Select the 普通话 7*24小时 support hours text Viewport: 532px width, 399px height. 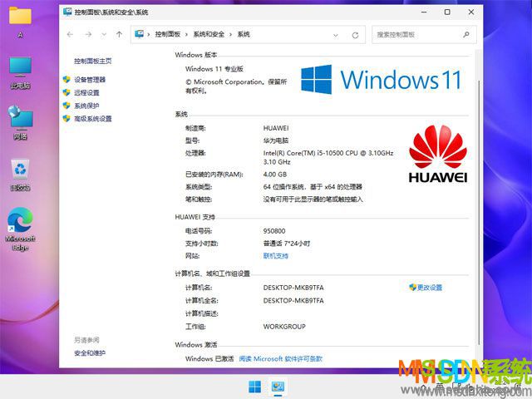287,244
